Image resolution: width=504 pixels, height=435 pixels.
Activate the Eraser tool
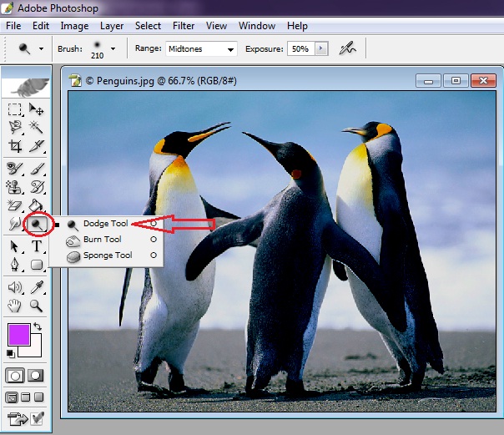point(14,205)
